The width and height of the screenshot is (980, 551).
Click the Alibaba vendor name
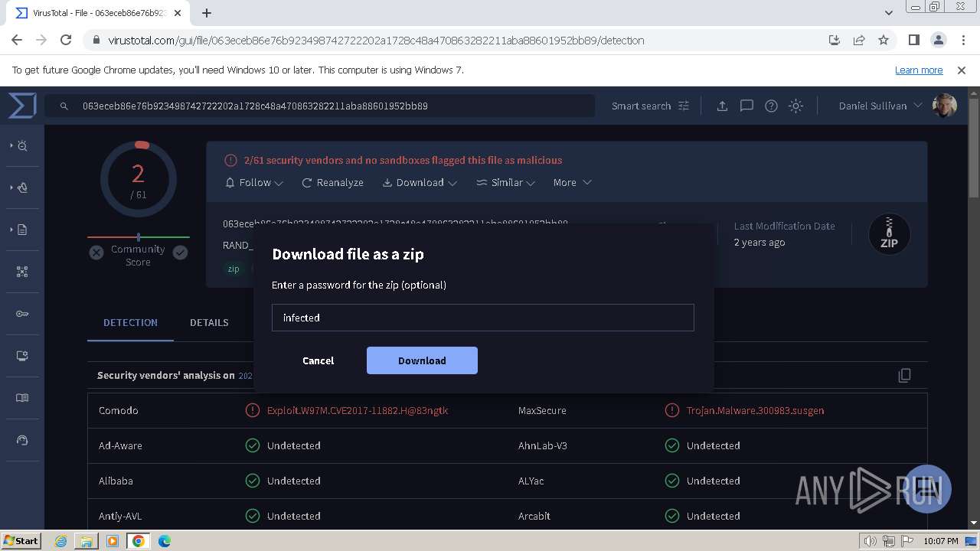[116, 481]
